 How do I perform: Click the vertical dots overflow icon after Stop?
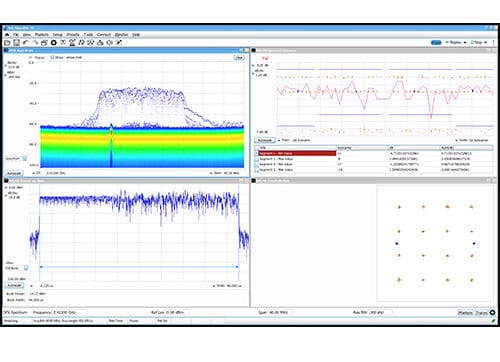click(494, 43)
